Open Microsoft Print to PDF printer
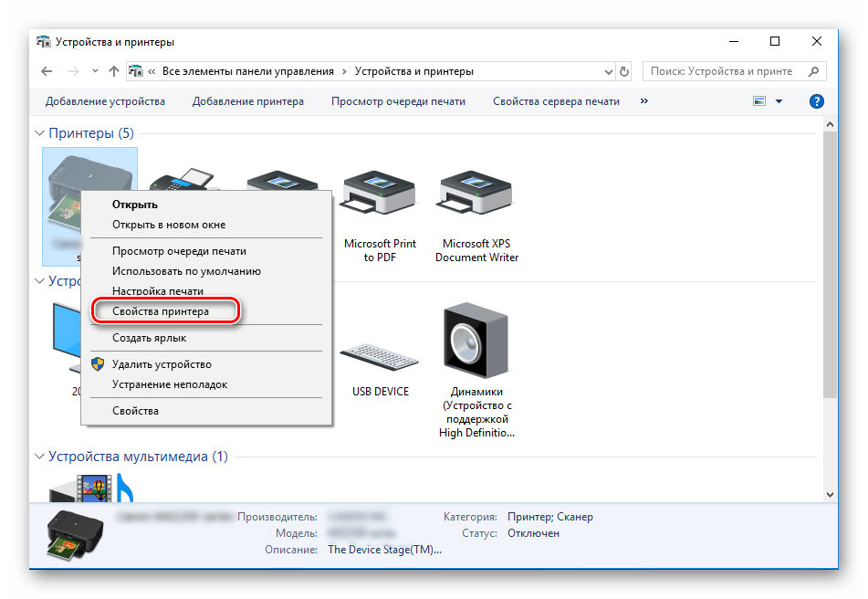 [380, 194]
